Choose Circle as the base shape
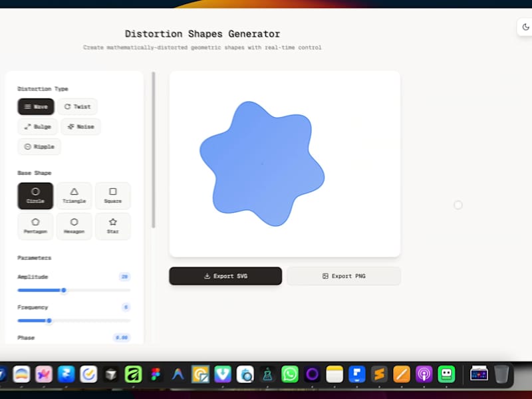532x399 pixels. (35, 196)
